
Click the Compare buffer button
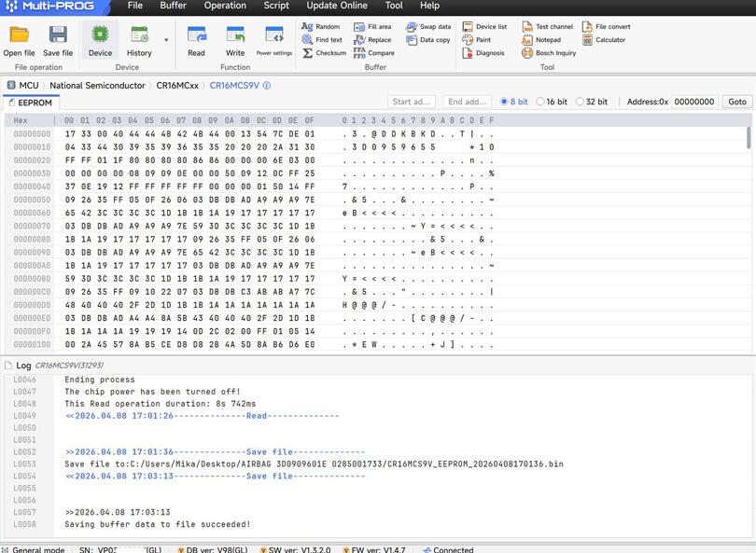374,53
